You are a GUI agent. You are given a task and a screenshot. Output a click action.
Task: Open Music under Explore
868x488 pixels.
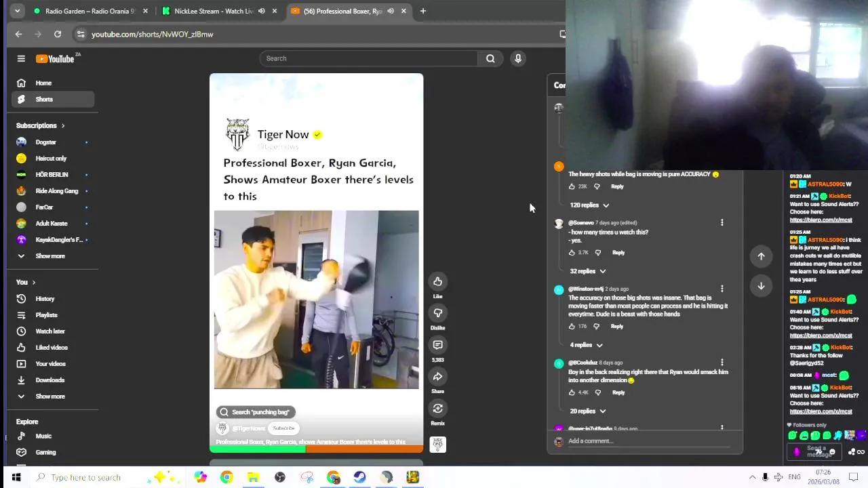click(53, 436)
